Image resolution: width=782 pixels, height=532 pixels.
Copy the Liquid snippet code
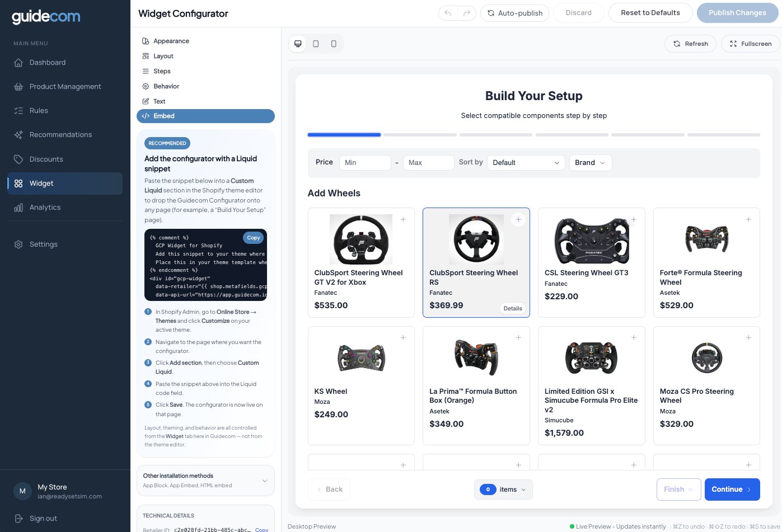tap(253, 238)
